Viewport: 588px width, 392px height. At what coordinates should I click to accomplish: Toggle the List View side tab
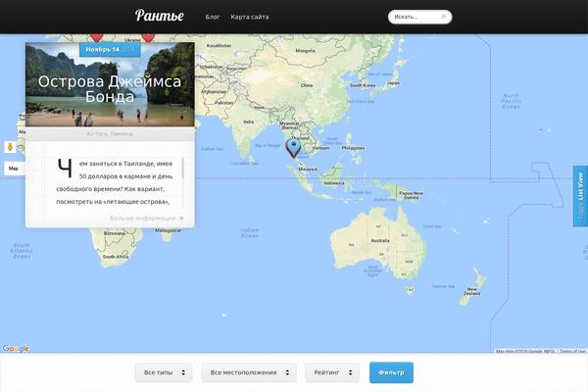pos(580,196)
